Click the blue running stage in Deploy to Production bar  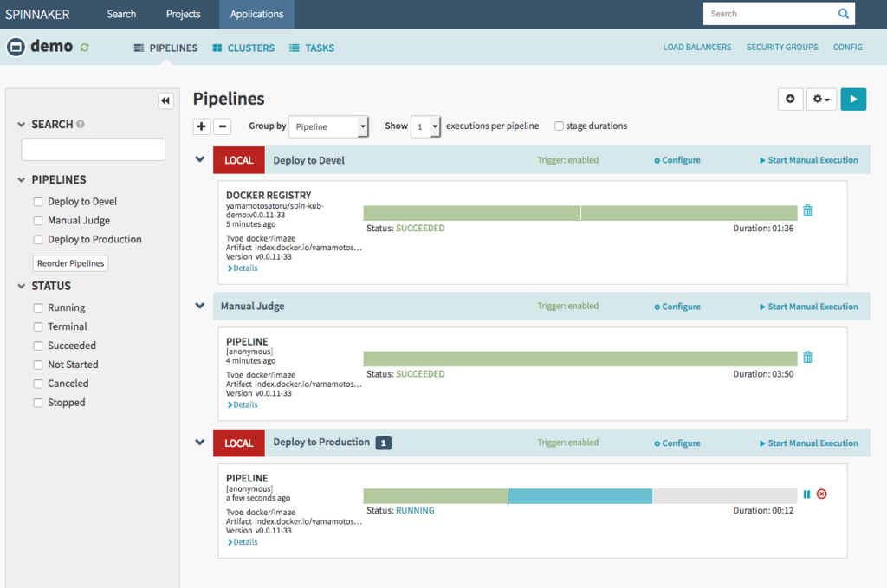pos(580,496)
